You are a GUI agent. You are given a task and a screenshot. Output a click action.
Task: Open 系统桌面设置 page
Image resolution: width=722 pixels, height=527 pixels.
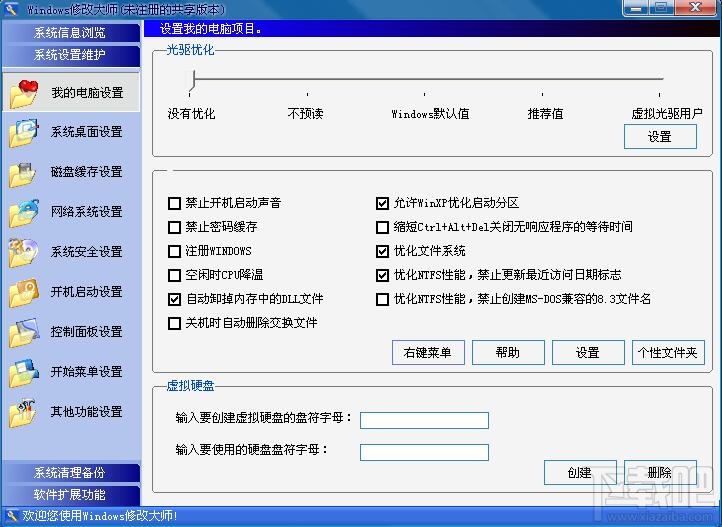click(x=71, y=132)
